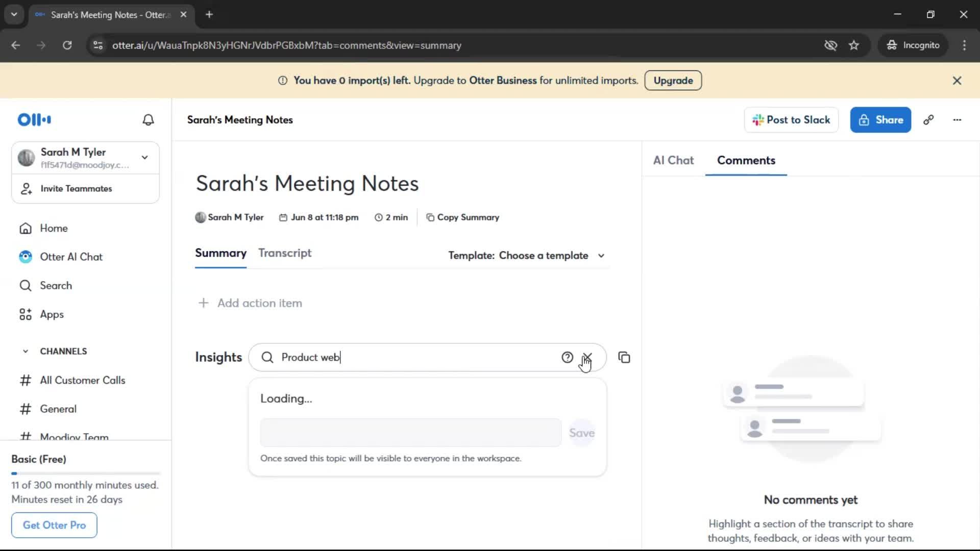Dismiss the import upgrade banner
The image size is (980, 551).
pyautogui.click(x=957, y=81)
